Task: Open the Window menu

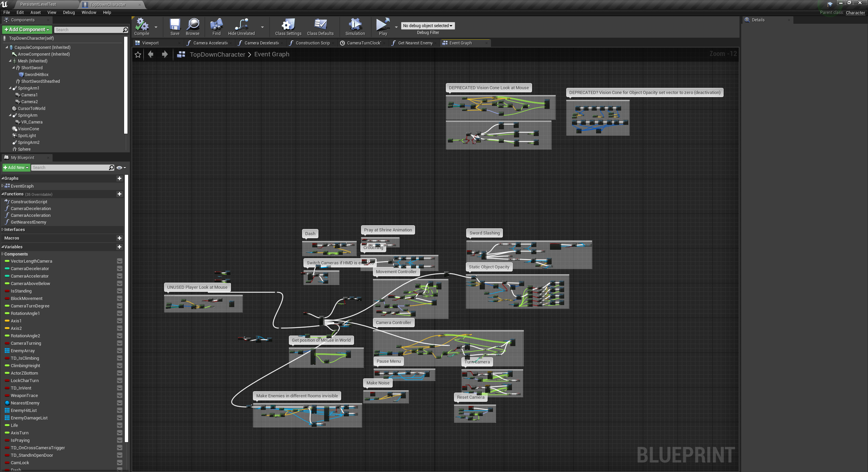Action: (89, 13)
